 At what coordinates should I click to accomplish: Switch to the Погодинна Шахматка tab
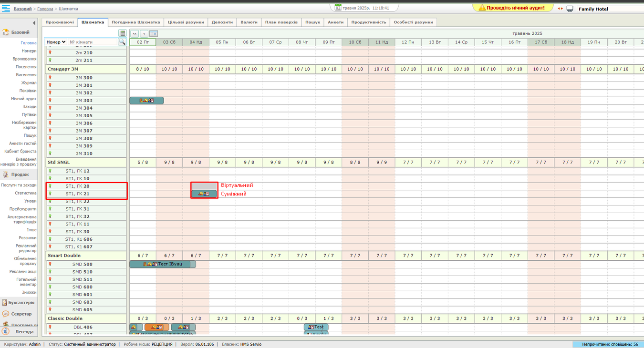coord(135,22)
